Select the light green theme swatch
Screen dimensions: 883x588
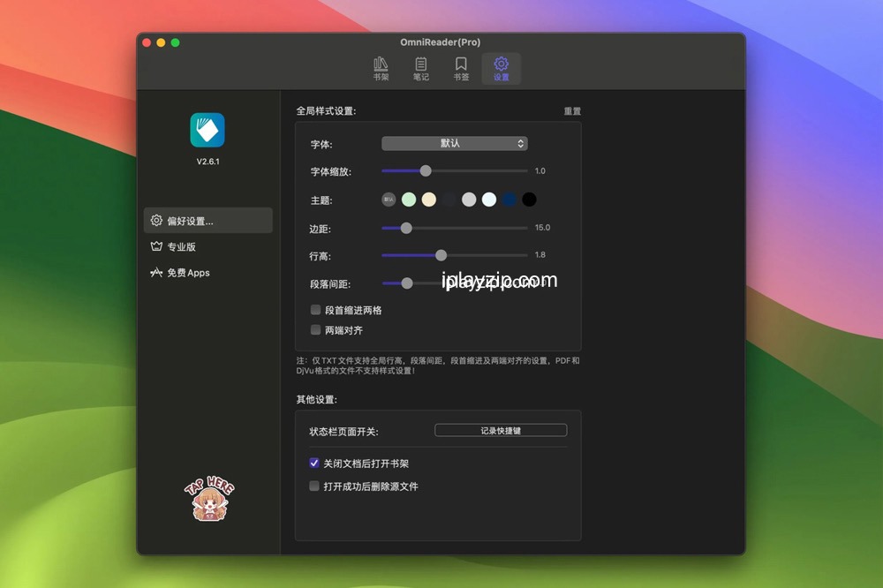[409, 200]
